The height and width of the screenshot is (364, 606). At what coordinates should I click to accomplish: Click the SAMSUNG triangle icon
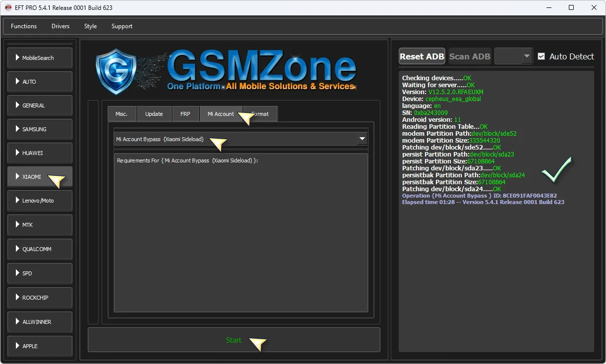[x=17, y=129]
